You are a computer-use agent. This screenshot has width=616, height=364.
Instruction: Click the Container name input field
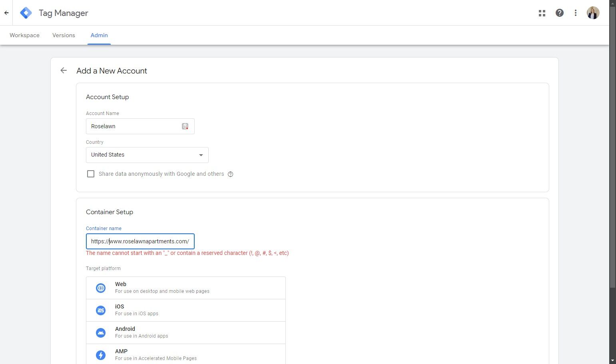[140, 241]
